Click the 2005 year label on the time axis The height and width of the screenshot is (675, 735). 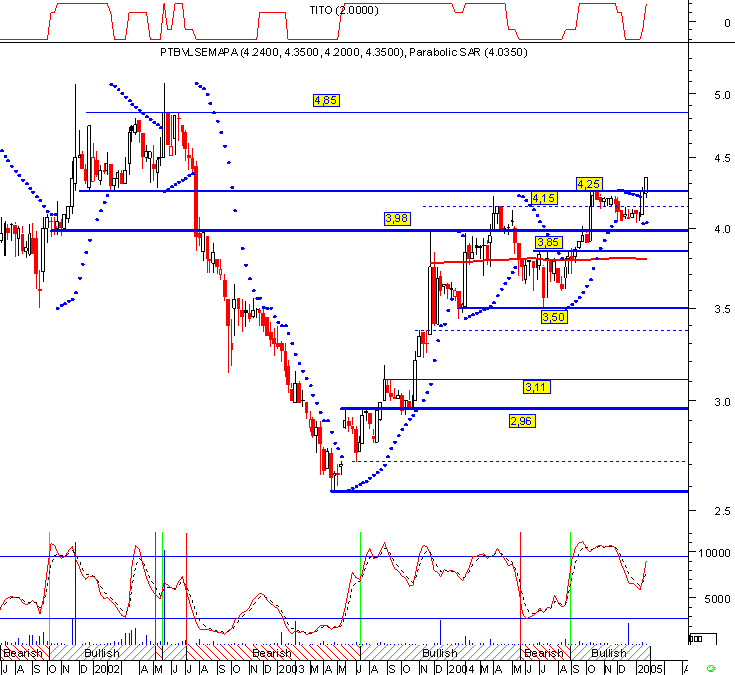649,669
